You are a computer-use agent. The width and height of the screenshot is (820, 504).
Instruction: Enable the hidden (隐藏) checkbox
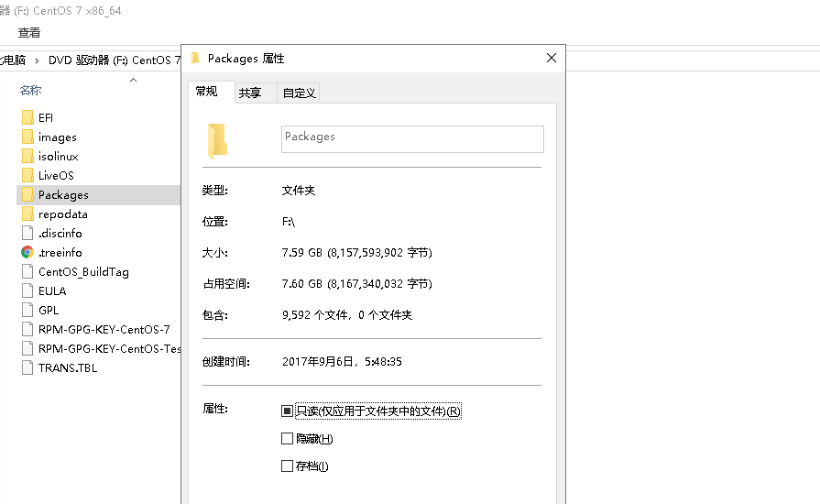click(x=287, y=439)
